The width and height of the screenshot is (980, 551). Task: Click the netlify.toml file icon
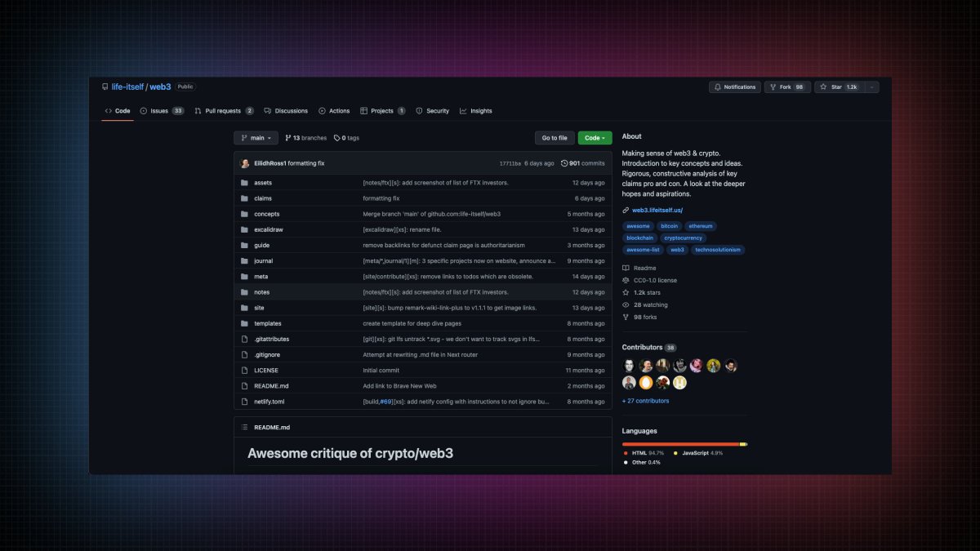[x=244, y=402]
